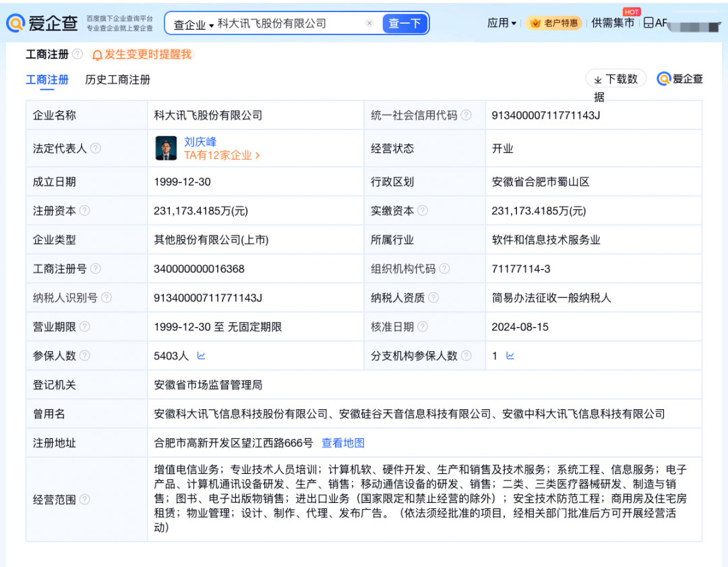
Task: Open the trend chart icon next to 5403人
Action: click(201, 355)
